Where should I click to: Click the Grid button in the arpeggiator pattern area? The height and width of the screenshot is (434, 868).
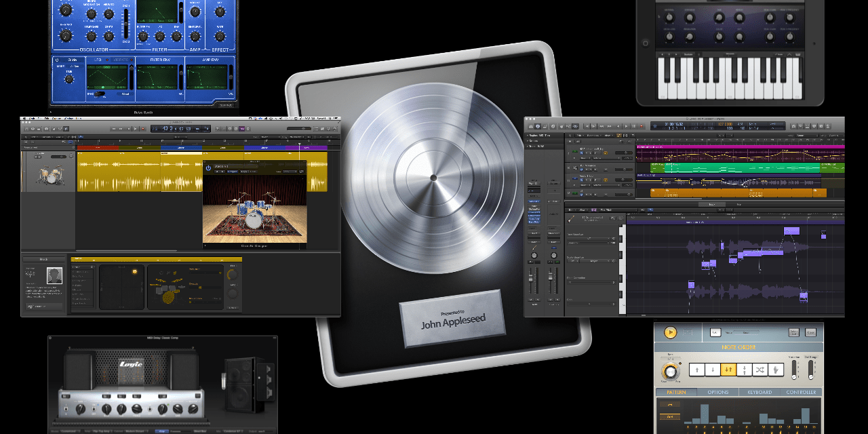[x=670, y=417]
